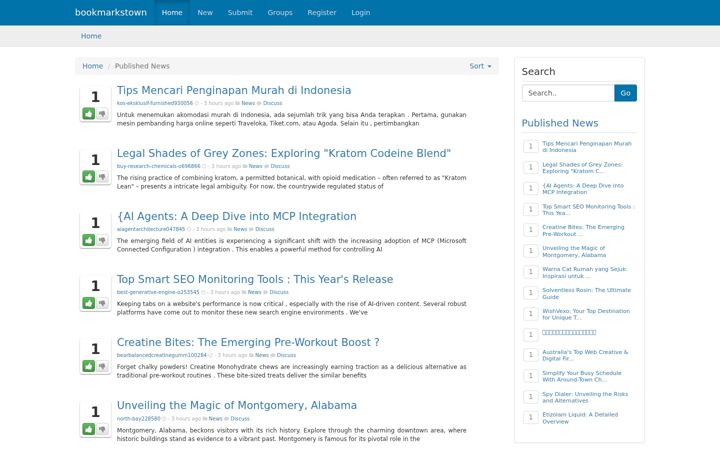Open sidebar link 'Top Smart SEO Monitoring Tools'
Viewport: 720px width, 450px height.
tap(588, 210)
